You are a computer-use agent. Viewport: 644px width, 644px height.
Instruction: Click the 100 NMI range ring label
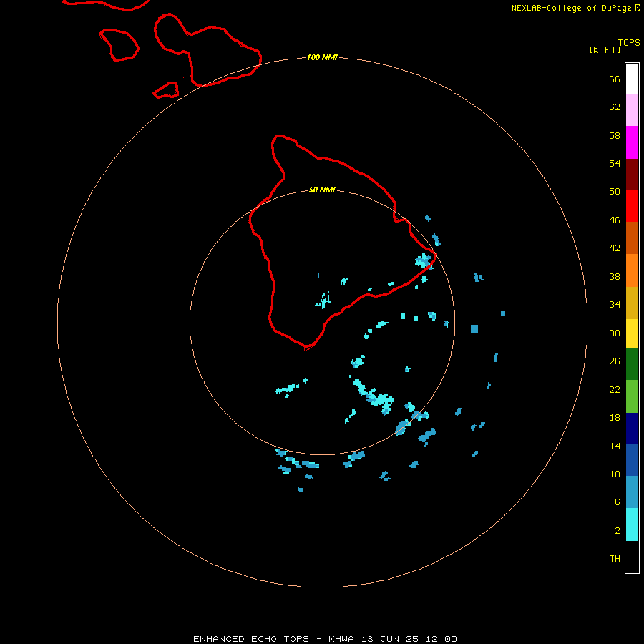point(322,57)
